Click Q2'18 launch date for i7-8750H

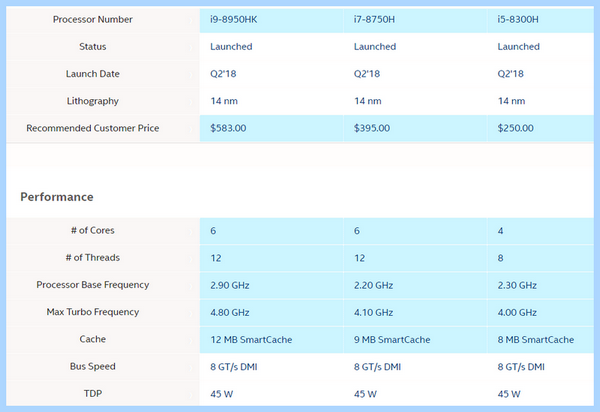(x=367, y=74)
